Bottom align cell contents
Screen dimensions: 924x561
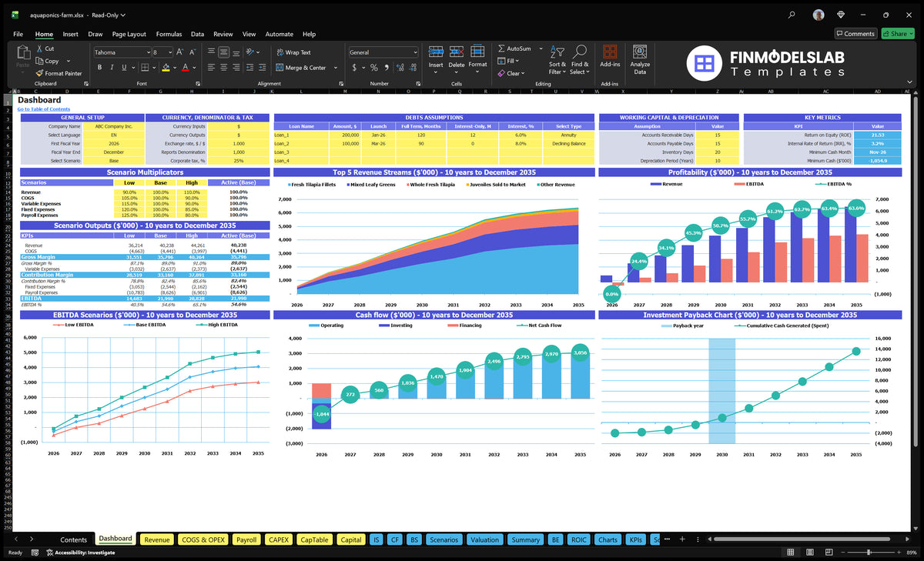click(236, 52)
